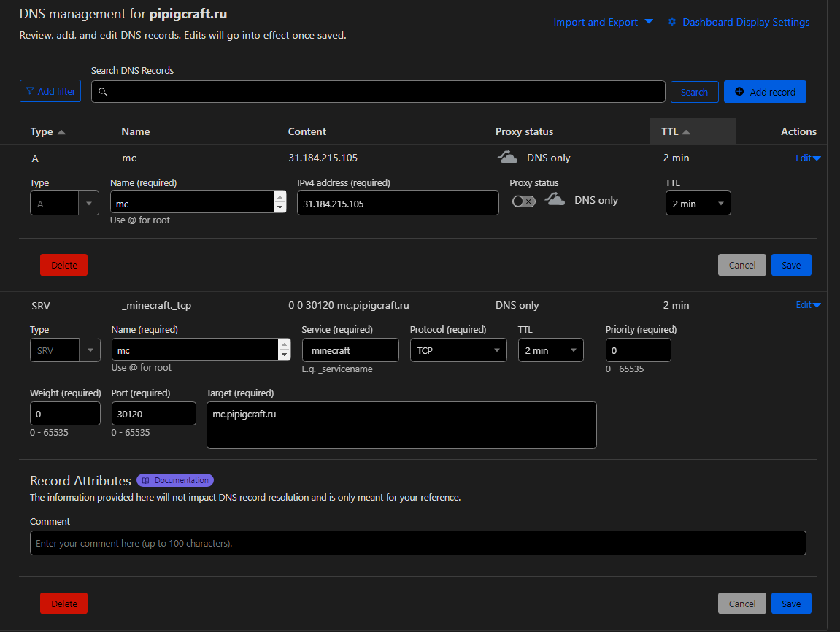Open the Record Attributes Documentation link
The width and height of the screenshot is (840, 632).
175,480
